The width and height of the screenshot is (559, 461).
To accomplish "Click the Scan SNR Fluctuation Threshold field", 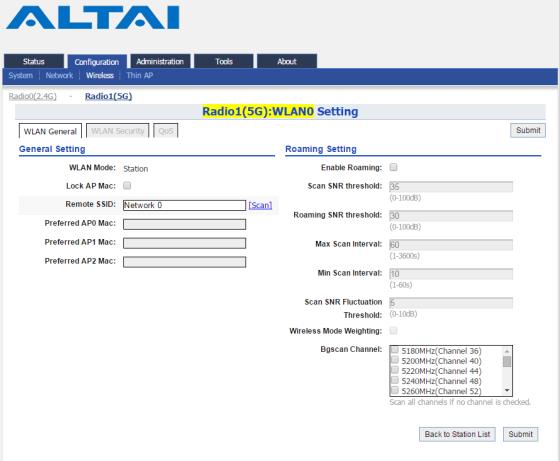I will pos(451,303).
